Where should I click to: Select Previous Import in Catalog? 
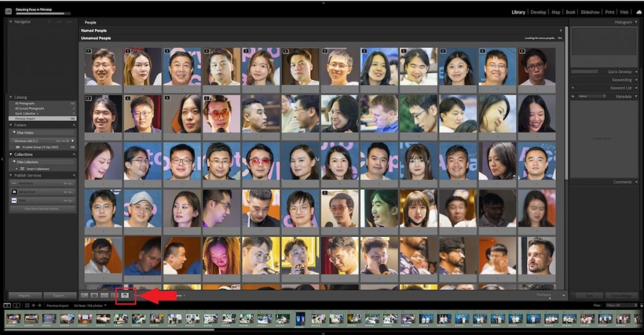click(x=43, y=118)
